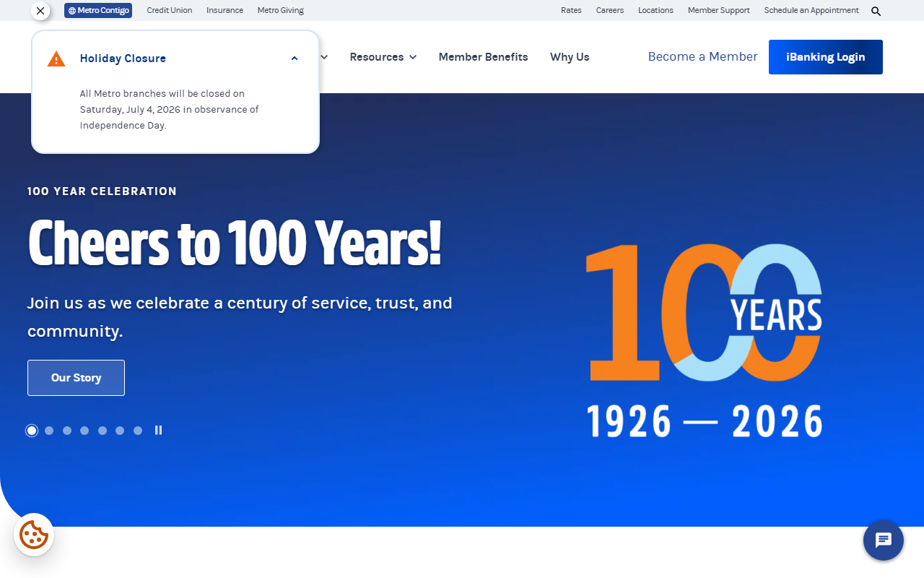Viewport: 924px width, 578px height.
Task: Close the Holiday Closure alert popup
Action: click(x=40, y=11)
